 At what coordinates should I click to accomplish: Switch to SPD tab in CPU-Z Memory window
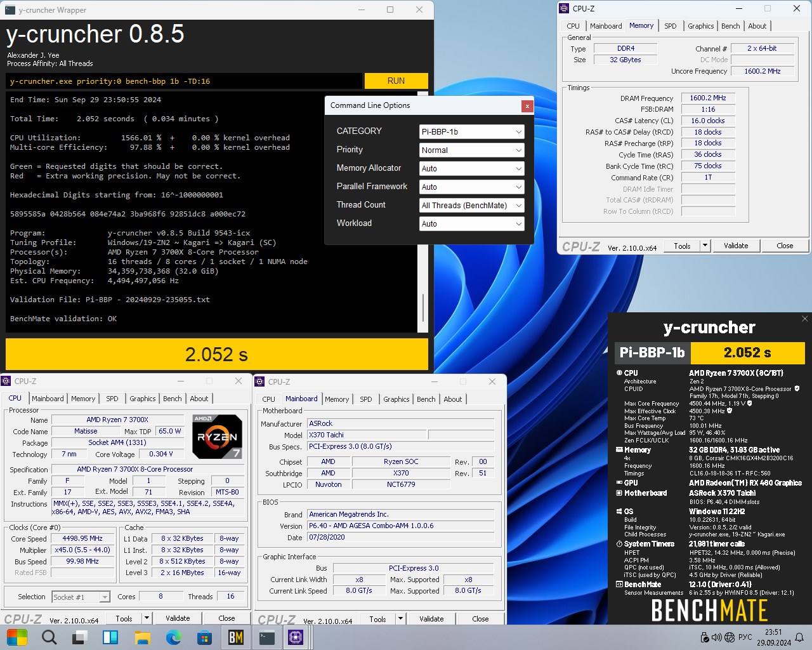[671, 26]
